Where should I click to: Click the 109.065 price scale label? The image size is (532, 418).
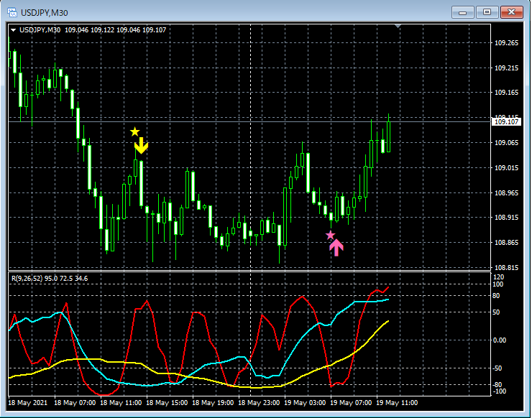tap(506, 142)
